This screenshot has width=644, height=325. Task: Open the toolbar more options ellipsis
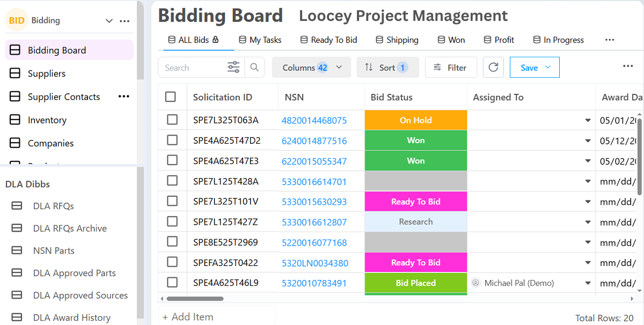click(628, 66)
